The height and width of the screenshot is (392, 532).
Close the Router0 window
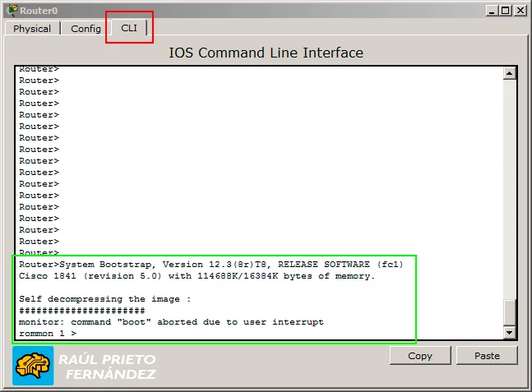click(520, 11)
